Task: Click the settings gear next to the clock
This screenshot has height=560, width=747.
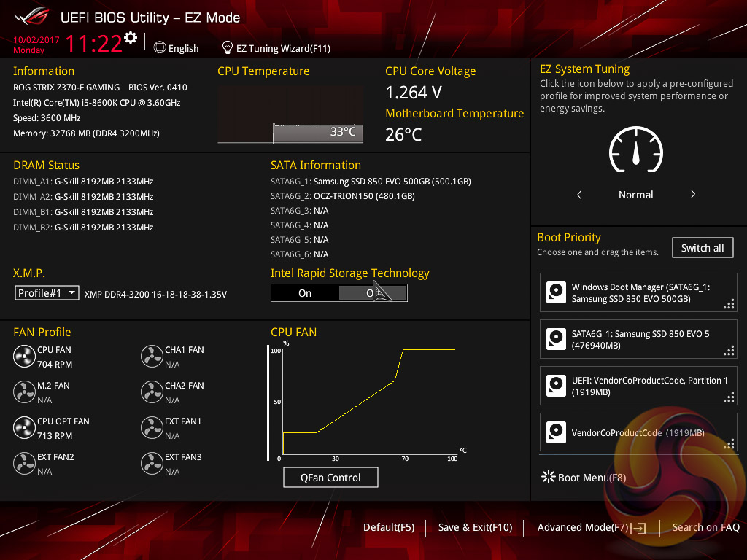Action: 131,38
